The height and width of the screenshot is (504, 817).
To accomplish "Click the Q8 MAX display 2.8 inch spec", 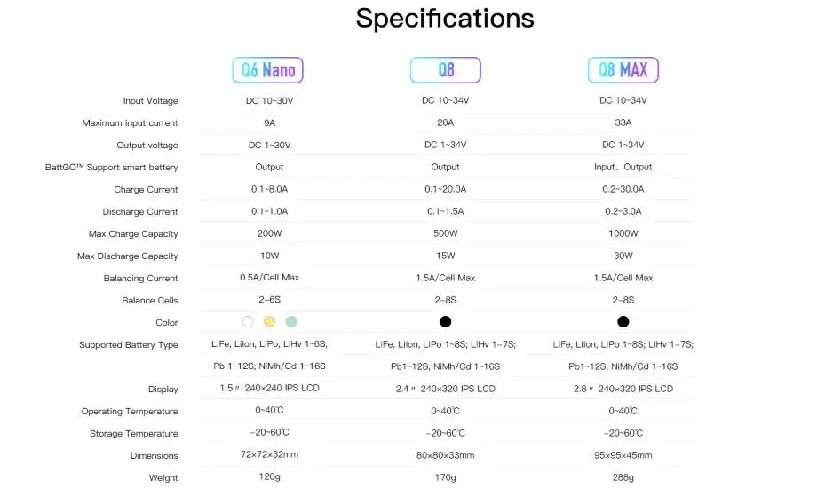I will tap(623, 389).
